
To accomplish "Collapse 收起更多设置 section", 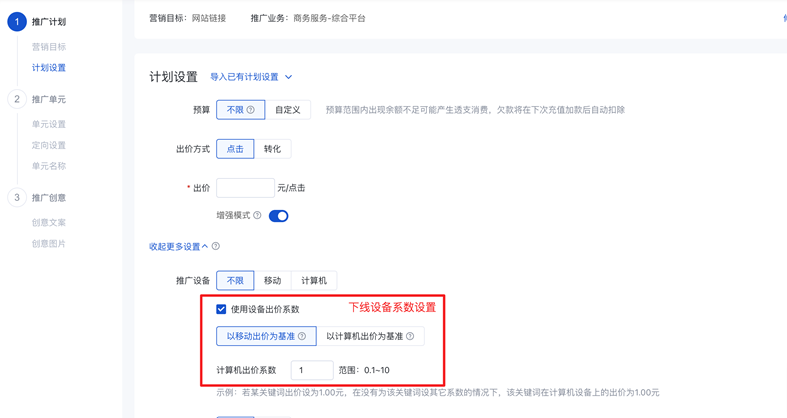I will tap(178, 246).
